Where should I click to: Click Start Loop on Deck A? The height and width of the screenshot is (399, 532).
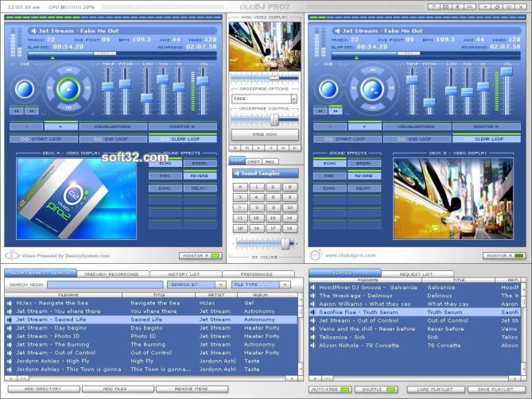(44, 139)
